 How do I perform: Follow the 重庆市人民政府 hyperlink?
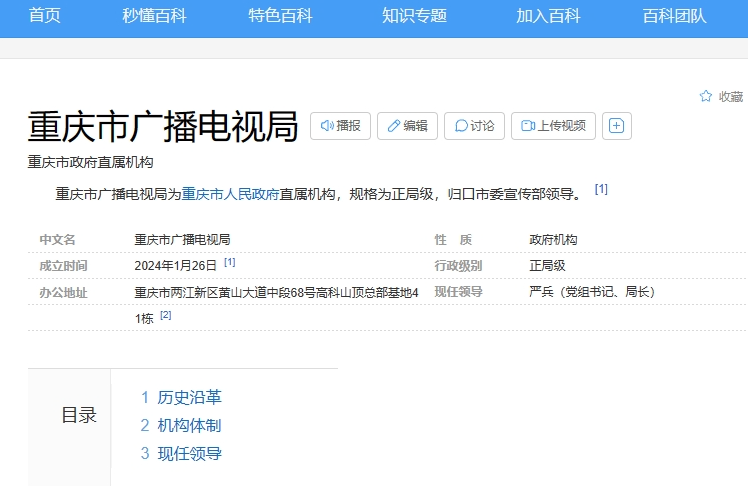point(230,194)
